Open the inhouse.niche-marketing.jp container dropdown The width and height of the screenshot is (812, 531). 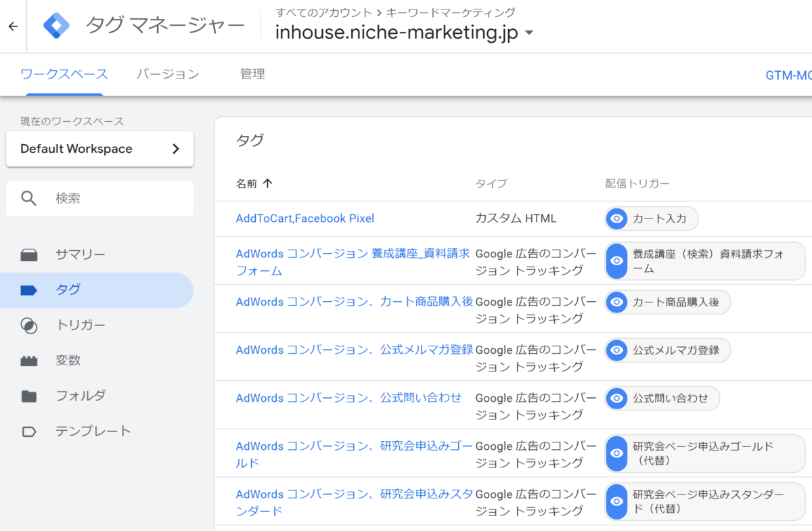404,32
